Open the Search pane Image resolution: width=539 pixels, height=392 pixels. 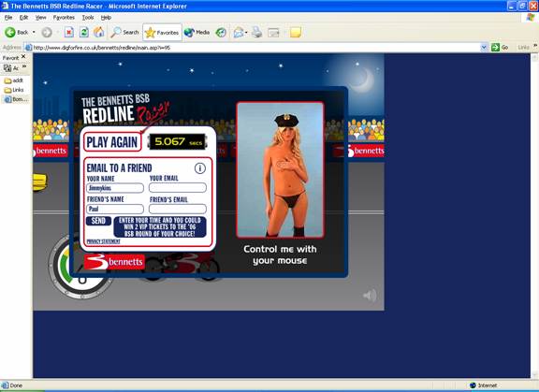124,33
